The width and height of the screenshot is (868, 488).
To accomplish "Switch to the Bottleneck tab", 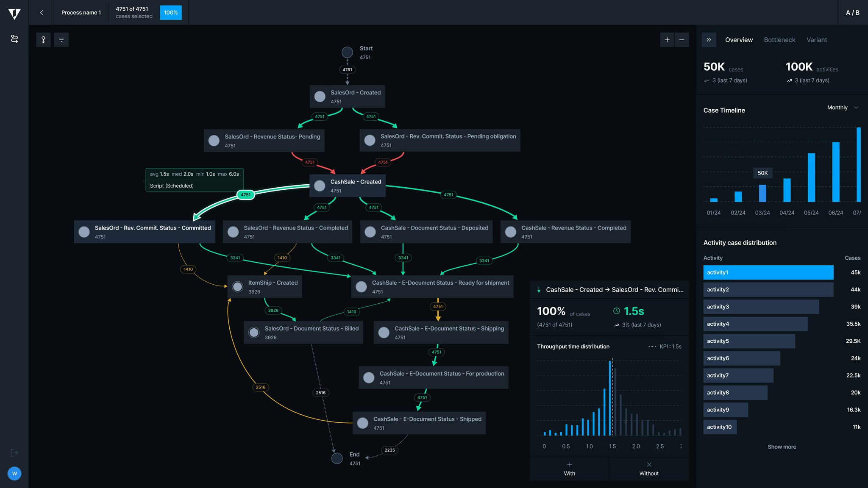I will pyautogui.click(x=779, y=39).
